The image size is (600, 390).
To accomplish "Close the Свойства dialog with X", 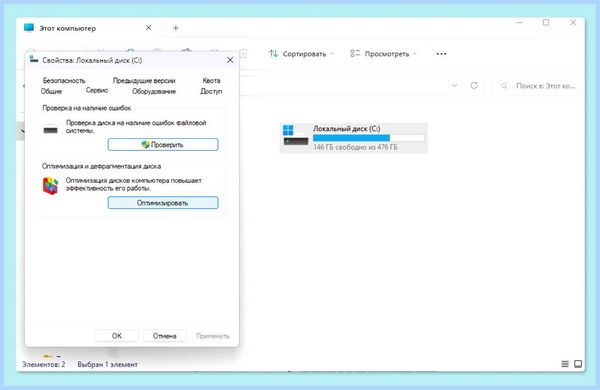I will 230,60.
